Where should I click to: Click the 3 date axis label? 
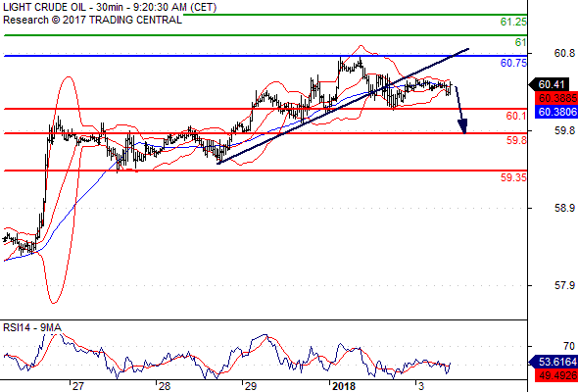(x=421, y=386)
